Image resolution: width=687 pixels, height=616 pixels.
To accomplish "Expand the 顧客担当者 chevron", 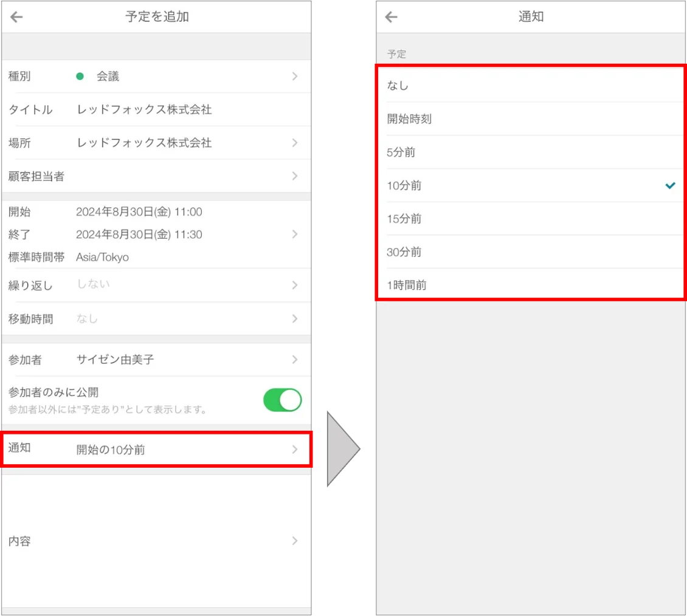I will [x=295, y=176].
